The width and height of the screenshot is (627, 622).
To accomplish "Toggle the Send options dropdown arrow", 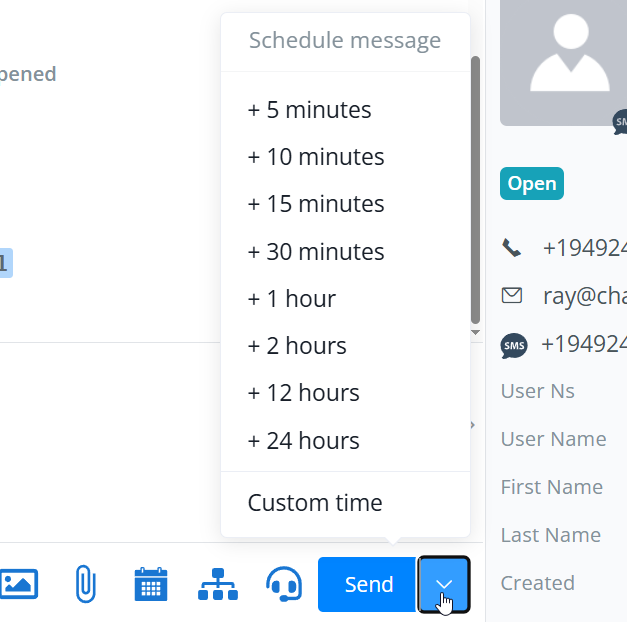I will point(445,584).
